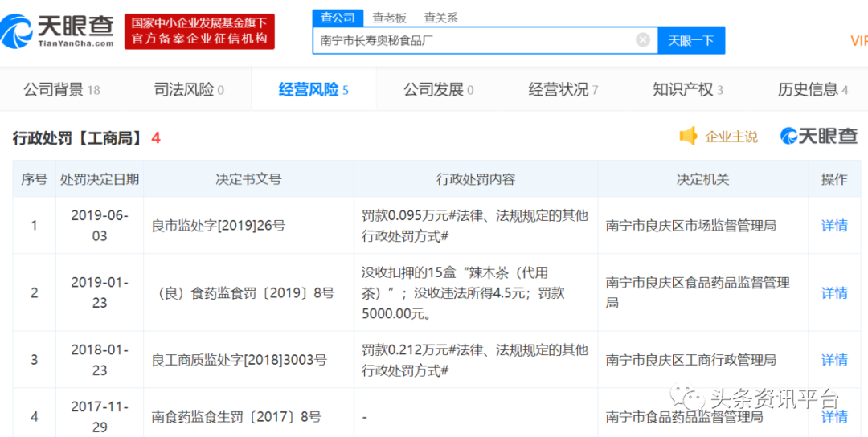Image resolution: width=868 pixels, height=437 pixels.
Task: Click the 行政处罚内容 column header
Action: (x=476, y=179)
